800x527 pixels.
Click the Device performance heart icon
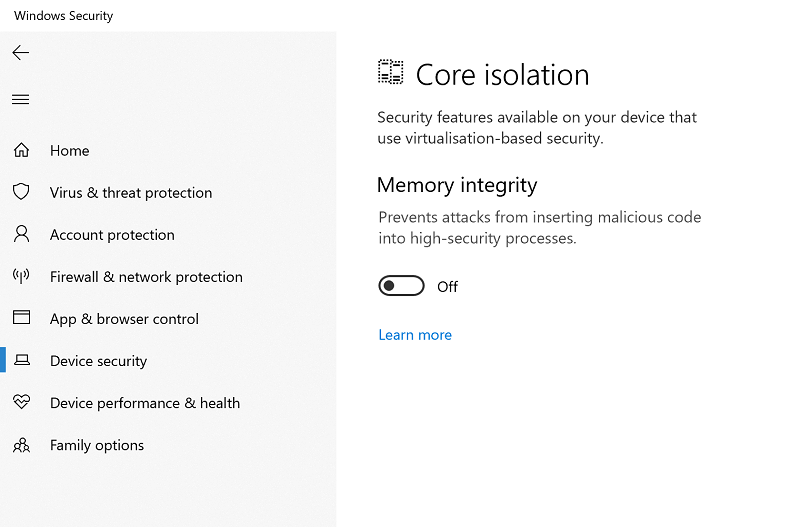pos(21,402)
